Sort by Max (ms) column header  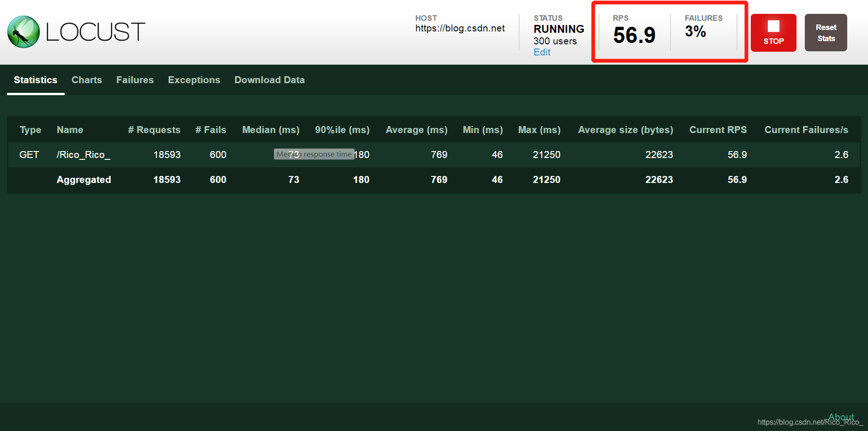coord(539,130)
